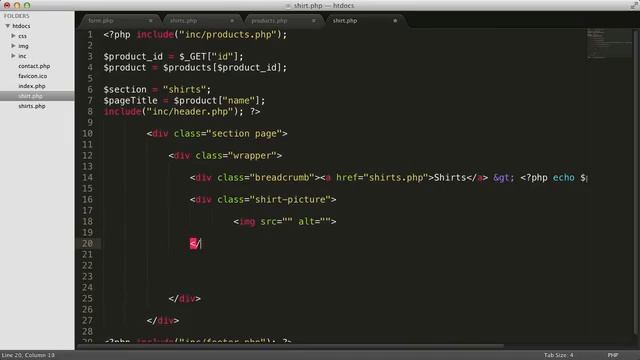Click the macOS red close window button
This screenshot has width=640, height=360.
[7, 6]
